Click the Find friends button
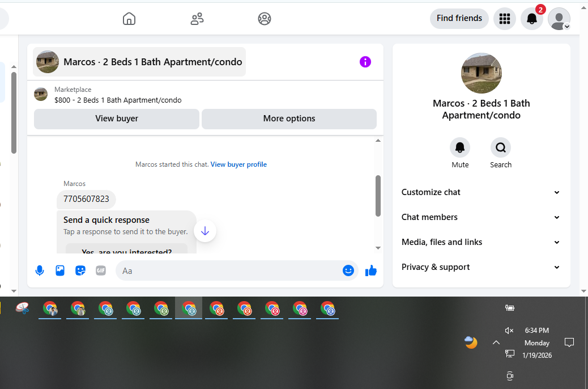 [459, 18]
